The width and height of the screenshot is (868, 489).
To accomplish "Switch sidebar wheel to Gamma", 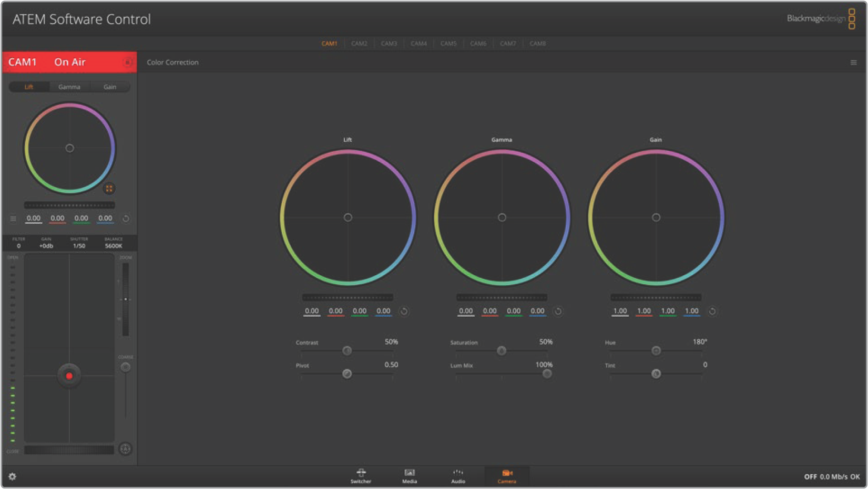I will 69,87.
